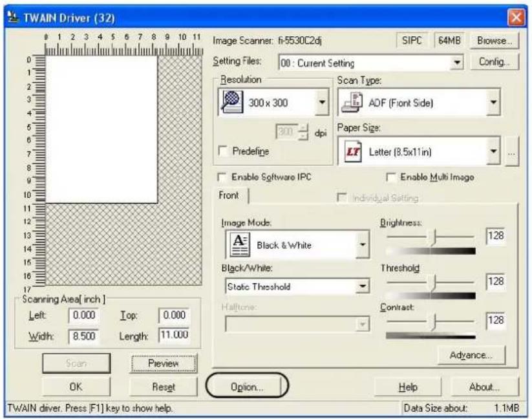Click the Width scanning area field
The height and width of the screenshot is (419, 532).
pyautogui.click(x=83, y=336)
